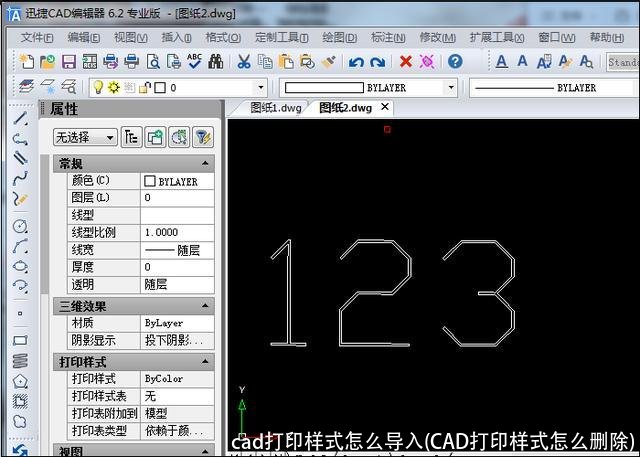
Task: Select the Hatch drawing tool
Action: pyautogui.click(x=20, y=402)
